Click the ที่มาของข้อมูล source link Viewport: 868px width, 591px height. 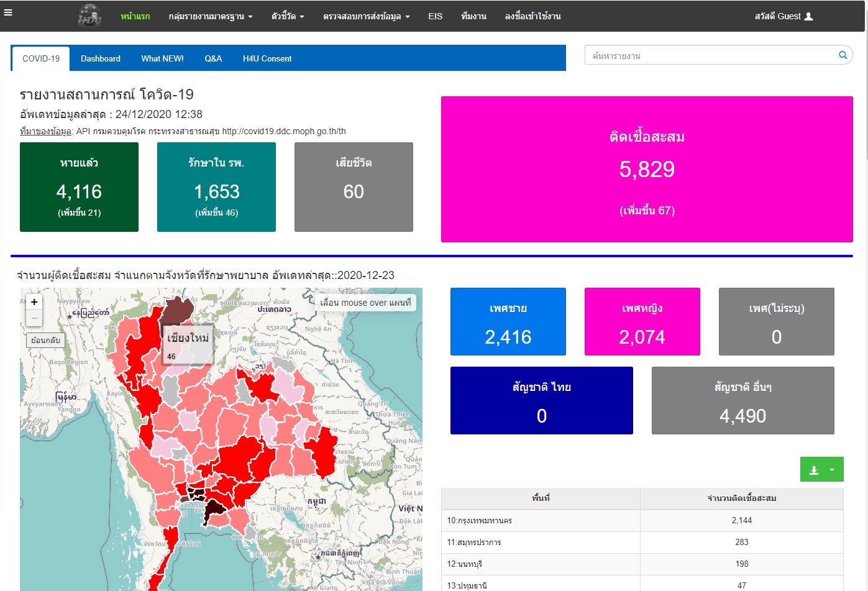point(46,131)
